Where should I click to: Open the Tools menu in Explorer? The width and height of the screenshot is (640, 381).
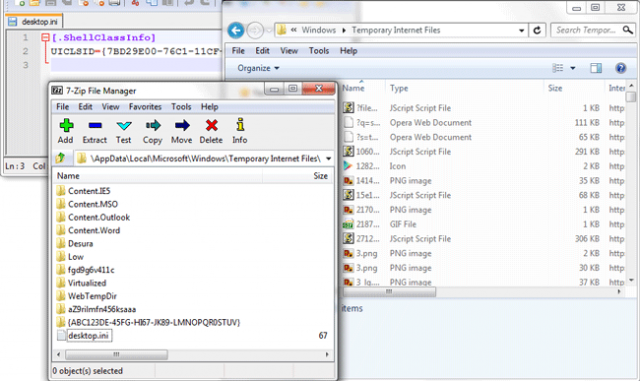pyautogui.click(x=318, y=51)
